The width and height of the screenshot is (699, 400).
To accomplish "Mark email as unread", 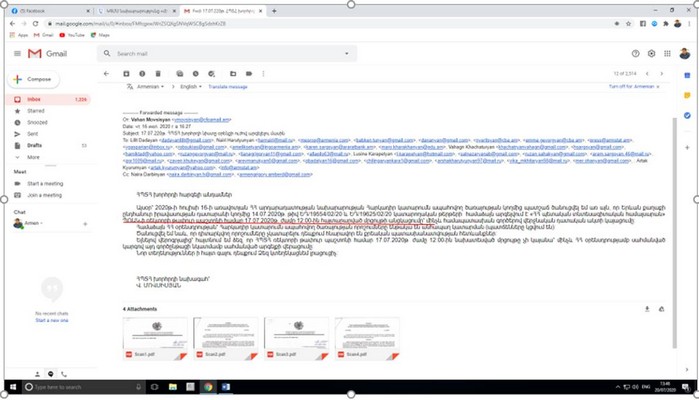I will tap(180, 74).
